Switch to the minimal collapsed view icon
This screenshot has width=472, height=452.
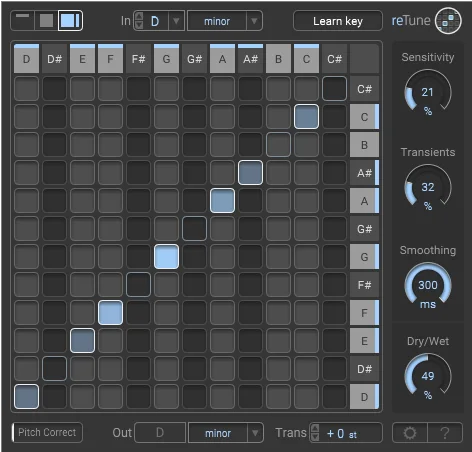(22, 21)
